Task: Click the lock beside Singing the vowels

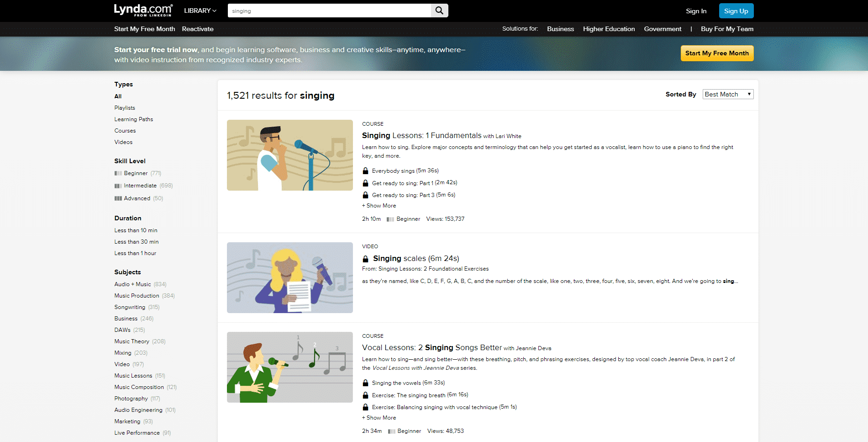Action: pyautogui.click(x=365, y=383)
